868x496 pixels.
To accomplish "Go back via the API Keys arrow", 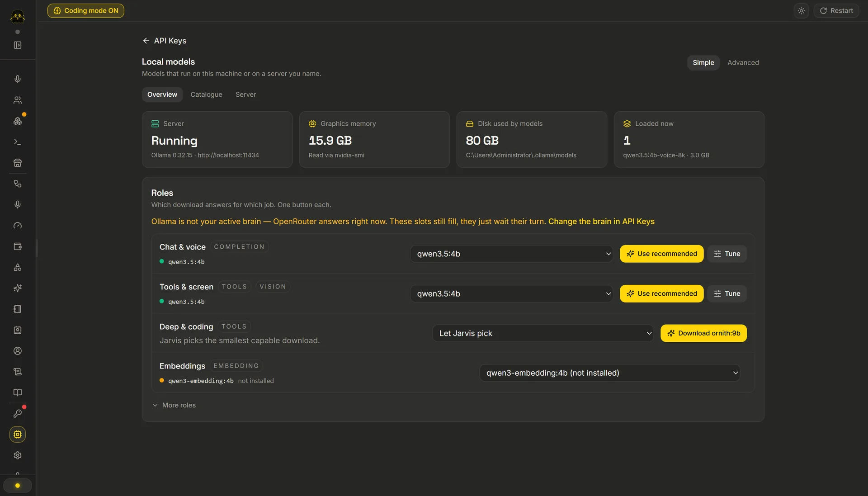I will pyautogui.click(x=146, y=41).
